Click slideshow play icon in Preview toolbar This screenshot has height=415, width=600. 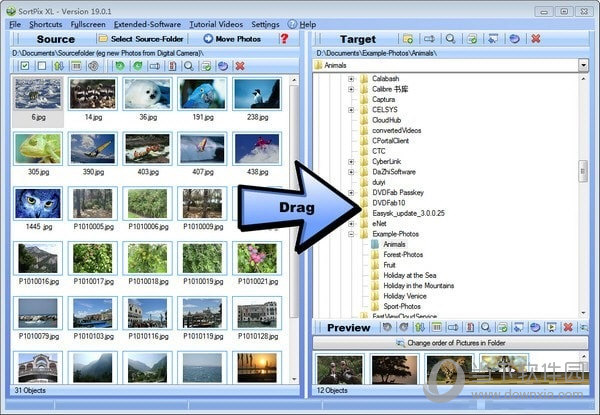(x=551, y=327)
